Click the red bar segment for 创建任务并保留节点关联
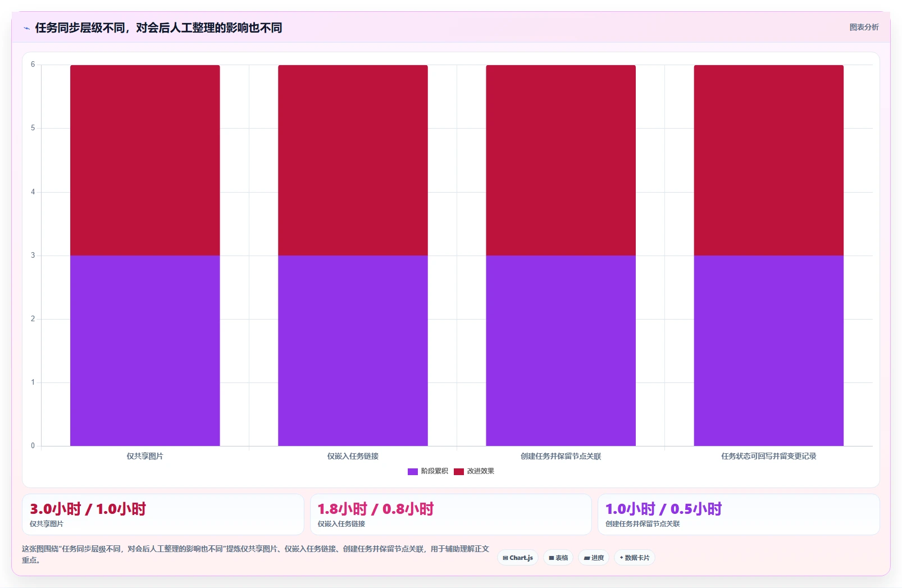902x588 pixels. (561, 160)
